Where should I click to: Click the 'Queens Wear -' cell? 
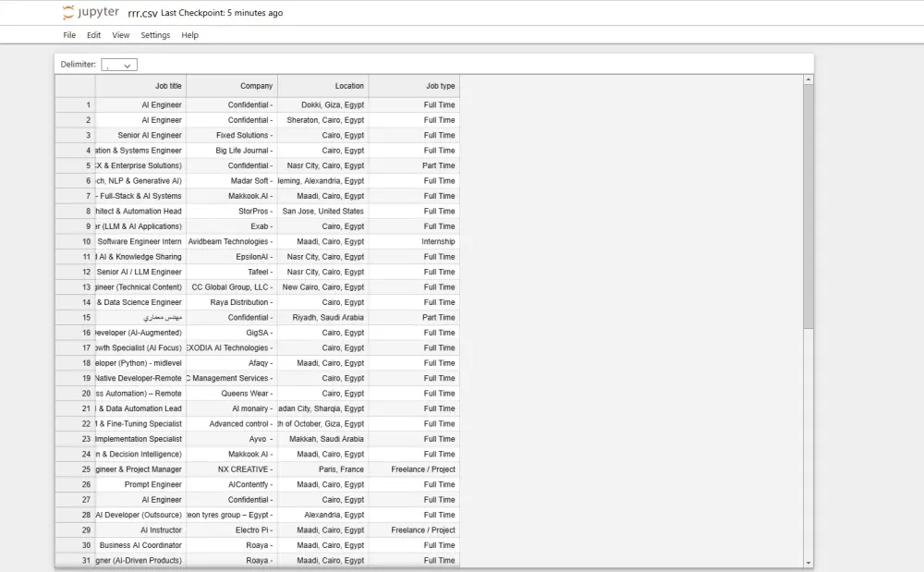232,394
